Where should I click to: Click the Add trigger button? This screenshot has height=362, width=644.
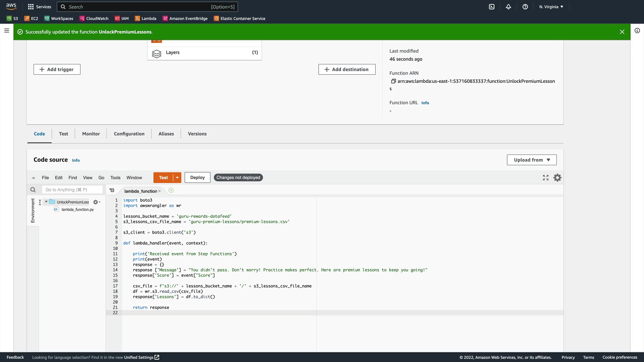point(57,69)
